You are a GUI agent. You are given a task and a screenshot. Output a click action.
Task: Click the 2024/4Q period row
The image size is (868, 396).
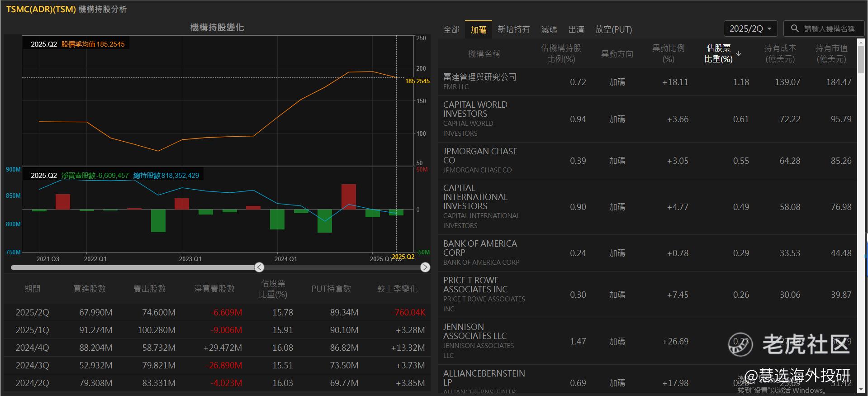click(217, 348)
